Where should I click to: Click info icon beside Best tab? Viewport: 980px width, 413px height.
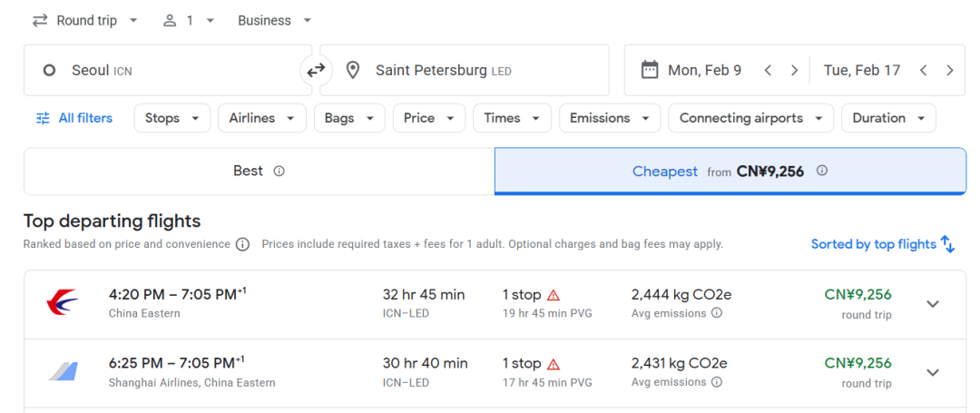pyautogui.click(x=279, y=171)
